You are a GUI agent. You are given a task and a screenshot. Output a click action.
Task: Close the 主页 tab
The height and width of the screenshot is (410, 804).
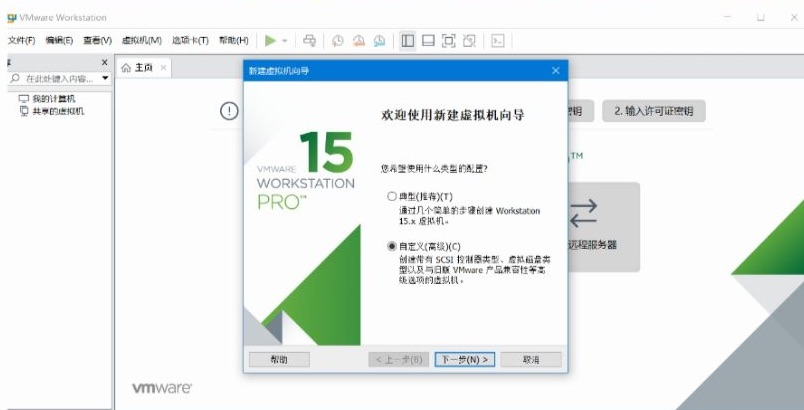[163, 68]
